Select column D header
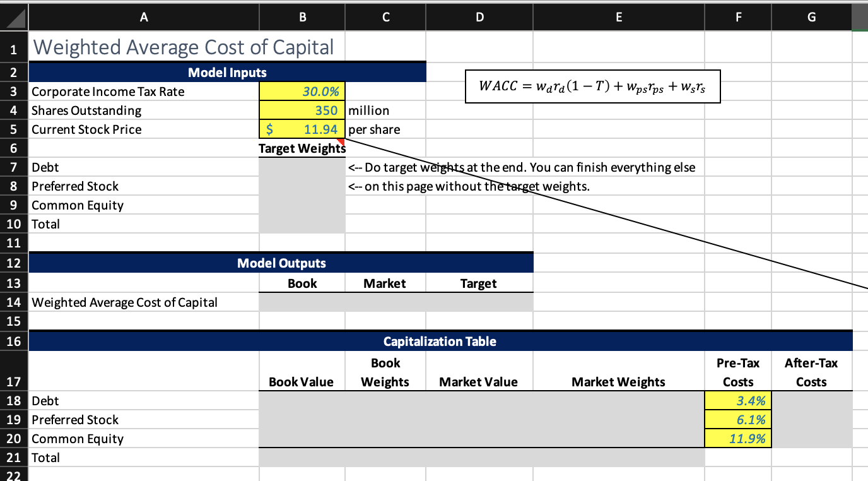 (x=479, y=18)
